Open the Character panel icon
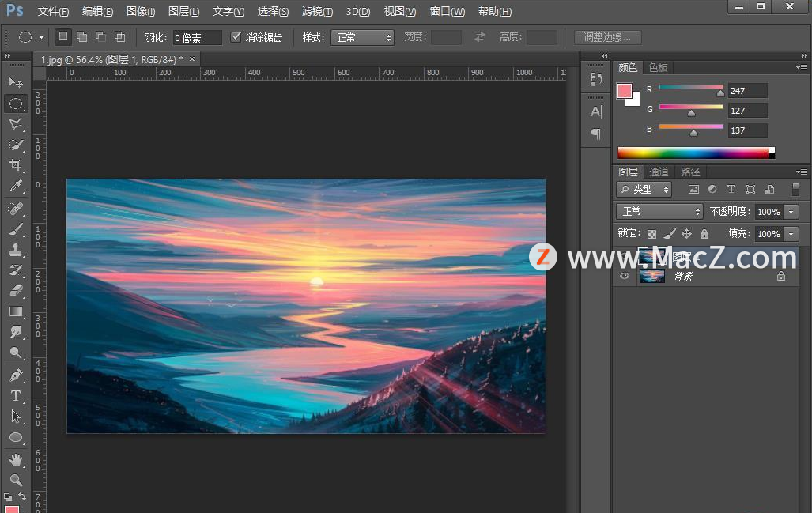812x513 pixels. (x=596, y=111)
